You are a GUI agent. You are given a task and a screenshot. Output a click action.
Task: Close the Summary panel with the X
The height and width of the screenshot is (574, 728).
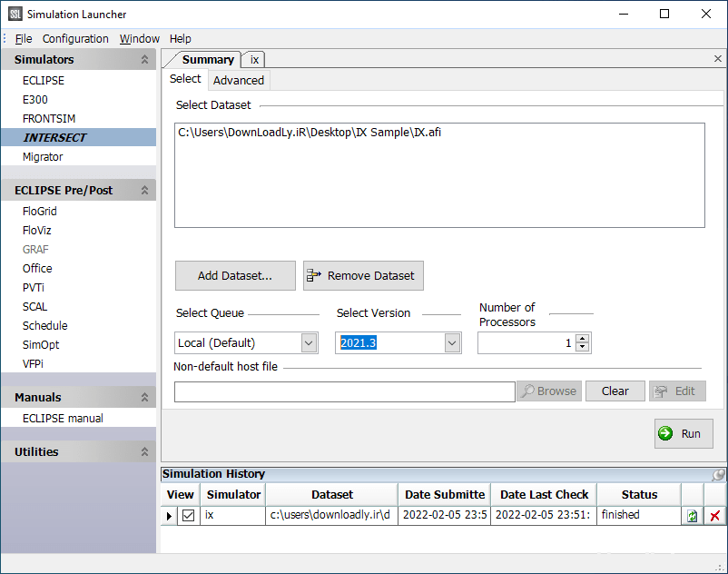[x=718, y=58]
